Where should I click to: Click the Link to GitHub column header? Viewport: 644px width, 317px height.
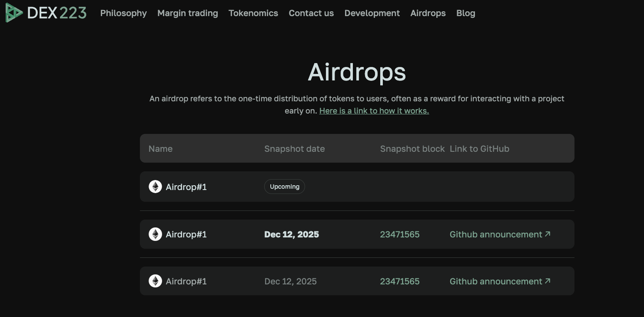click(x=479, y=149)
